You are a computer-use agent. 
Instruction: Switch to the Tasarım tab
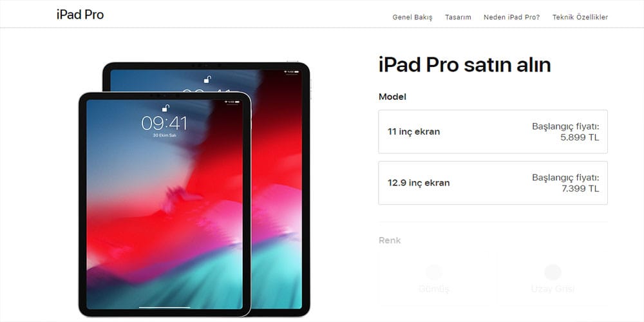[x=458, y=17]
